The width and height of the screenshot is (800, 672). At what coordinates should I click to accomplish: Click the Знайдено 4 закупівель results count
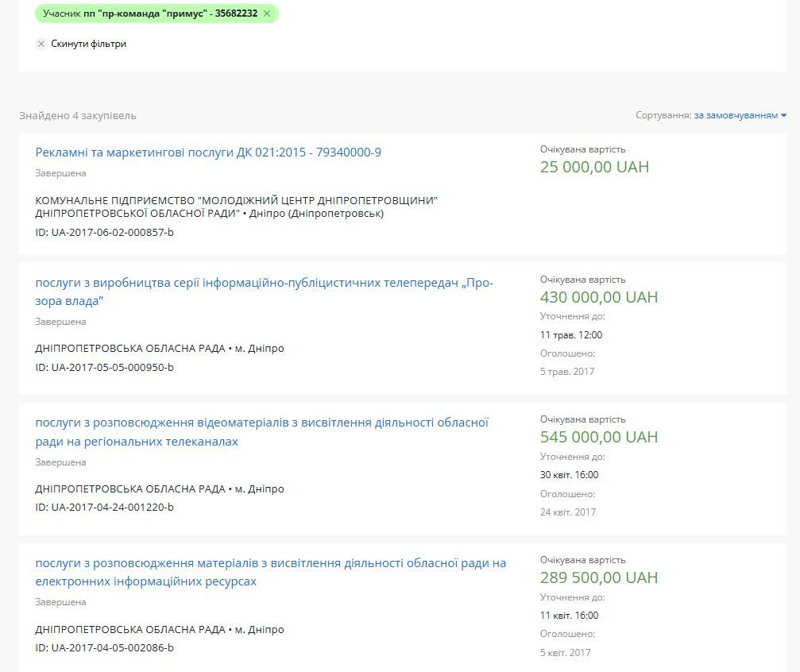(78, 115)
